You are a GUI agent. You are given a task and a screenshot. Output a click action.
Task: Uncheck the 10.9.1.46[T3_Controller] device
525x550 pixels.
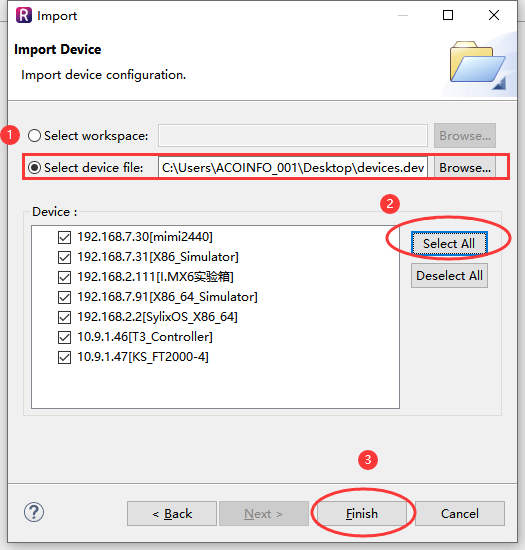pos(65,337)
